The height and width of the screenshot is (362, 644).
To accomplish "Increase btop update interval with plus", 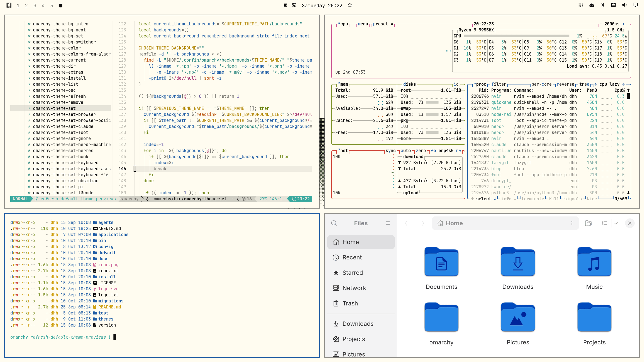I will pyautogui.click(x=623, y=24).
